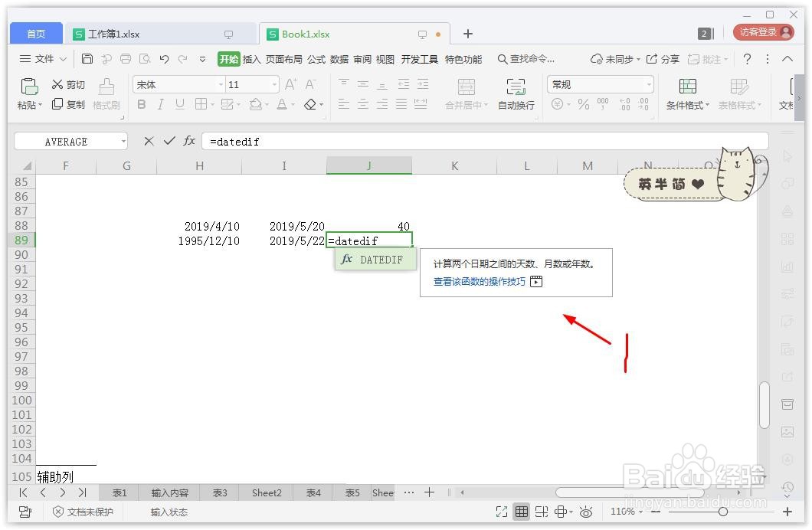The image size is (812, 530).
Task: Toggle bold formatting
Action: (x=142, y=105)
